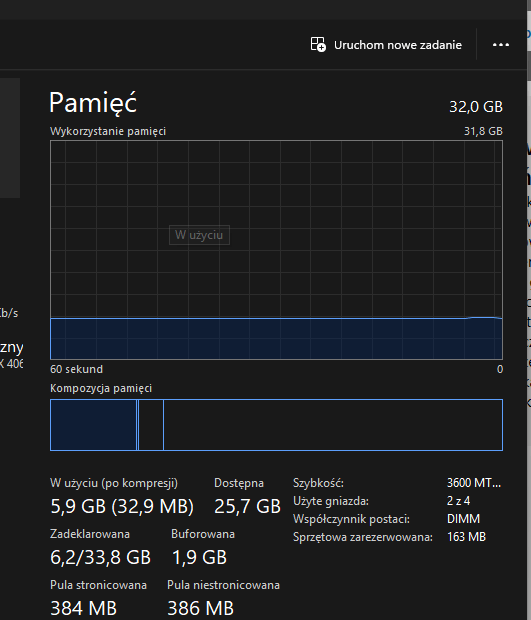Screen dimensions: 531x620
Task: Click the Pamięć heading
Action: click(93, 103)
